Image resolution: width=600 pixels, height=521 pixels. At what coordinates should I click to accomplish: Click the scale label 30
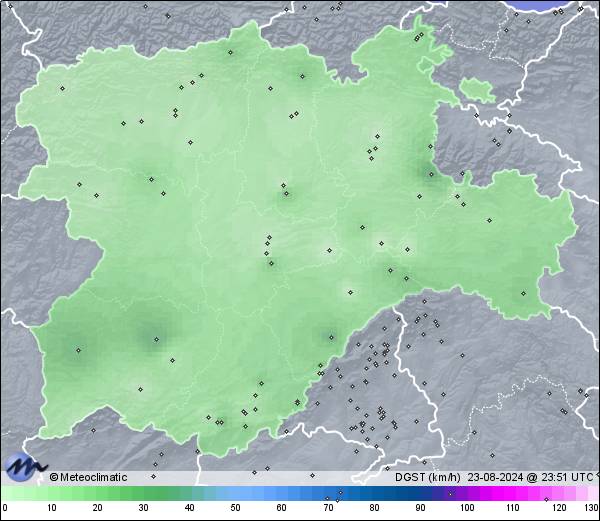point(143,508)
